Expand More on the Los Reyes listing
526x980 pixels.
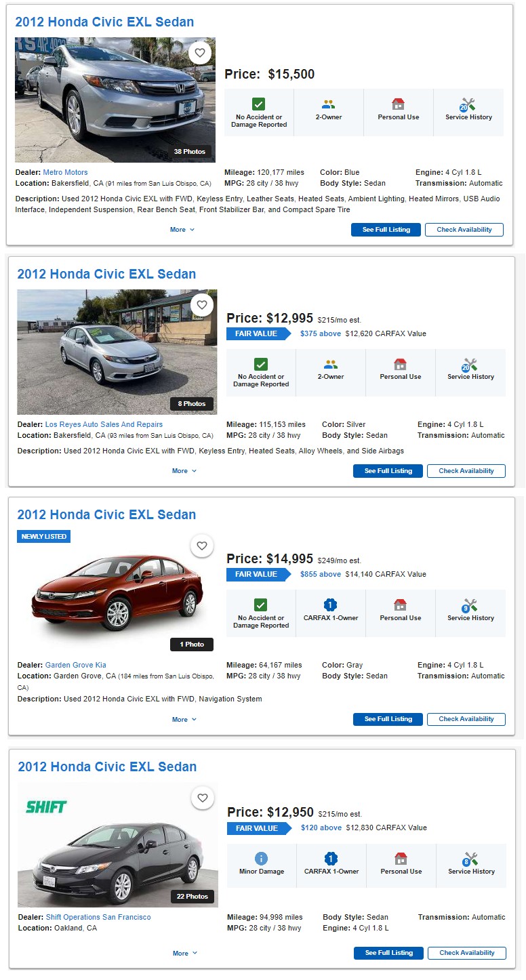coord(184,471)
